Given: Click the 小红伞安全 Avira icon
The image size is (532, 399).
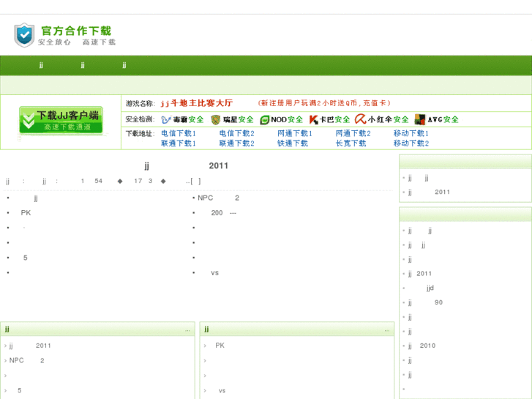Looking at the screenshot, I should (x=360, y=119).
